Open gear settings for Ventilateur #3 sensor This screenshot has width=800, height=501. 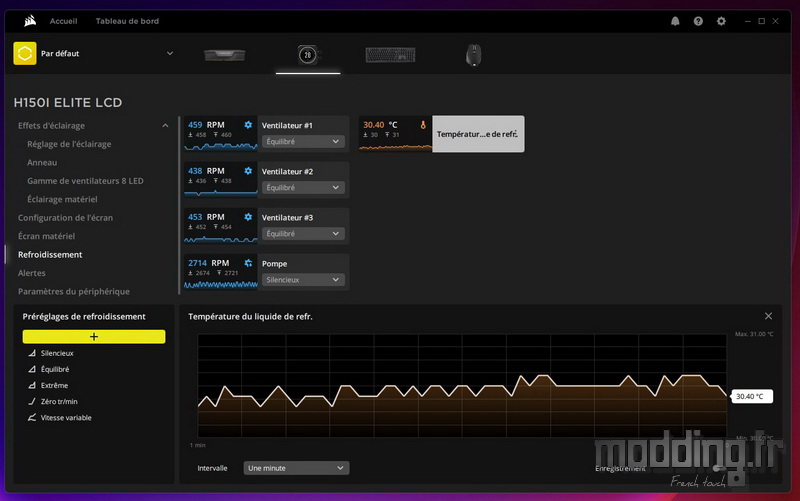pyautogui.click(x=248, y=217)
